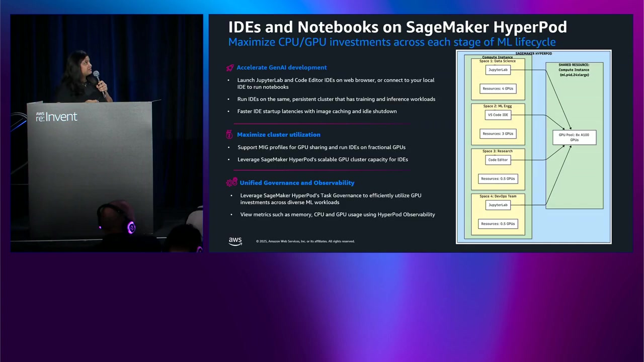Click the rocket icon beside Accelerate GenAI development
The width and height of the screenshot is (644, 362).
pyautogui.click(x=230, y=67)
